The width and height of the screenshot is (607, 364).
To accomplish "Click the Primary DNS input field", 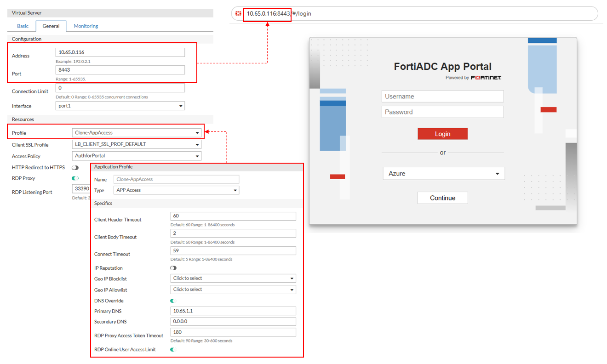I will [x=233, y=311].
